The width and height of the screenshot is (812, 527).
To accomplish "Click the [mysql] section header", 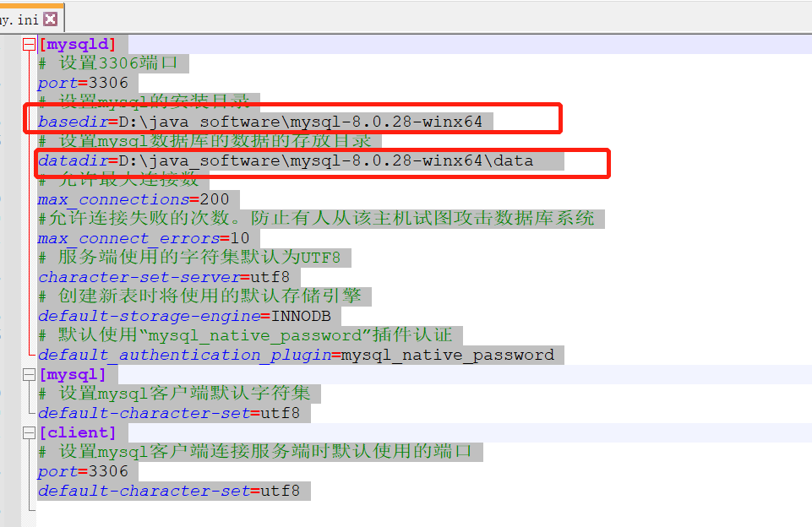I will [x=73, y=375].
